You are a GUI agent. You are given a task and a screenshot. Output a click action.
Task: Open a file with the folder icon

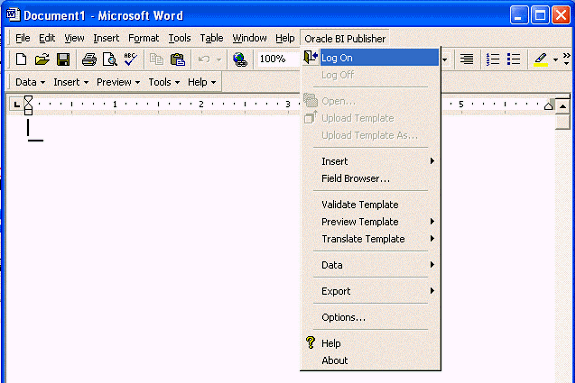pos(42,59)
